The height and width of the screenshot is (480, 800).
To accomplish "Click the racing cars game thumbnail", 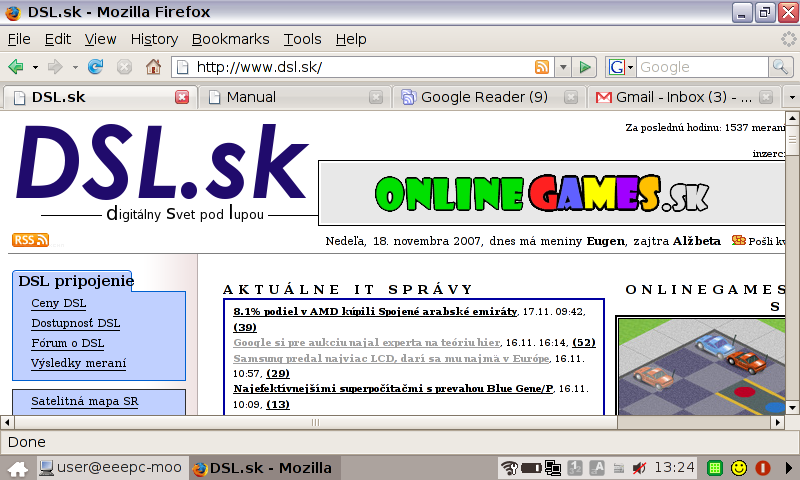I will coord(701,366).
